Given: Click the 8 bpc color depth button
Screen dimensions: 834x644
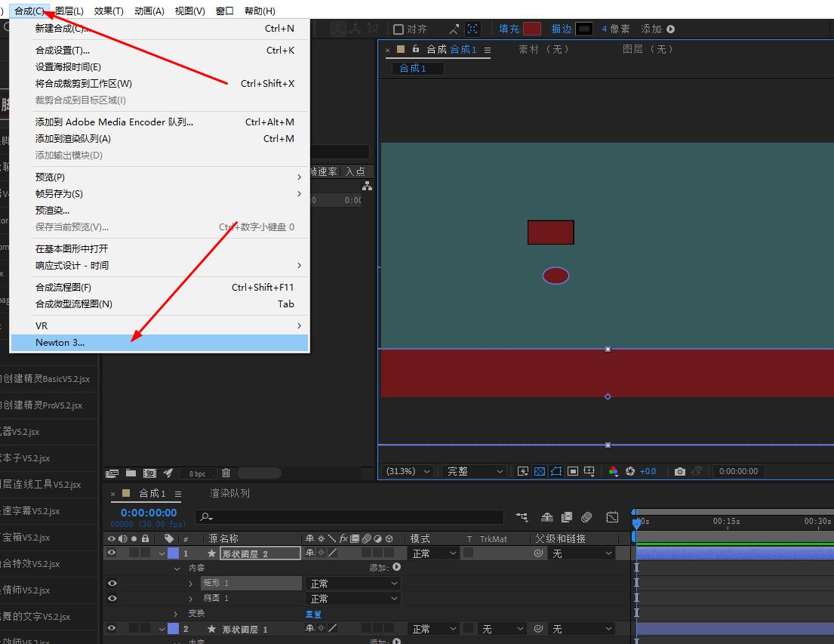Looking at the screenshot, I should coord(197,473).
